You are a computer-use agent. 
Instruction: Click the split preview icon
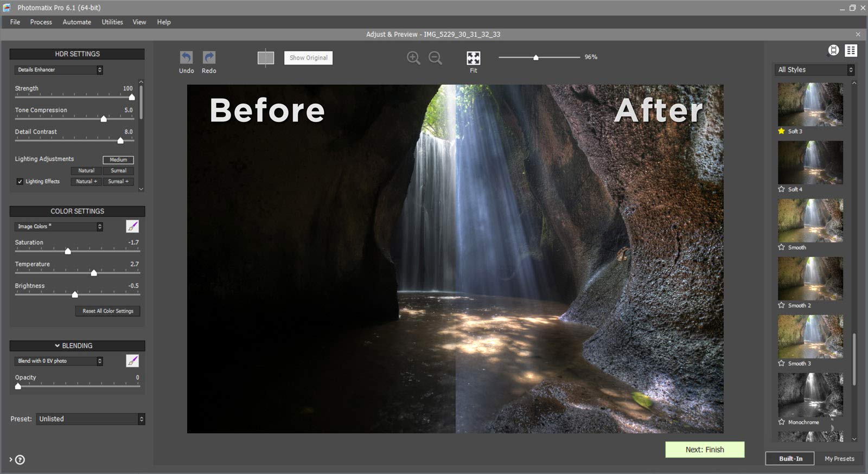[x=265, y=57]
